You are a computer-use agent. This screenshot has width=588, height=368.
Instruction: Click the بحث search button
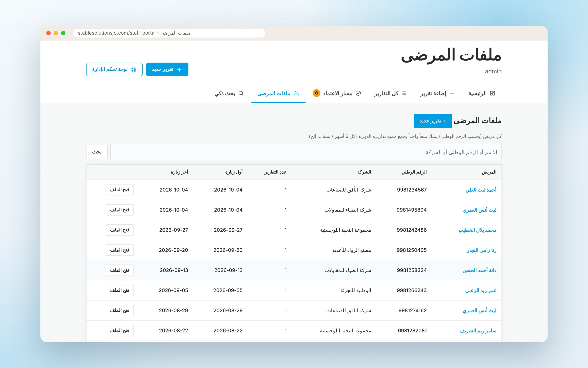point(97,152)
